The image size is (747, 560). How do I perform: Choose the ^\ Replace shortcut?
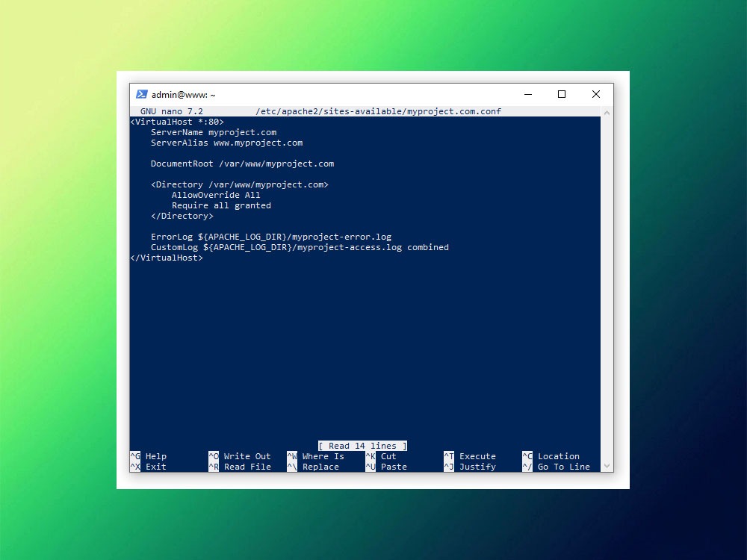313,467
